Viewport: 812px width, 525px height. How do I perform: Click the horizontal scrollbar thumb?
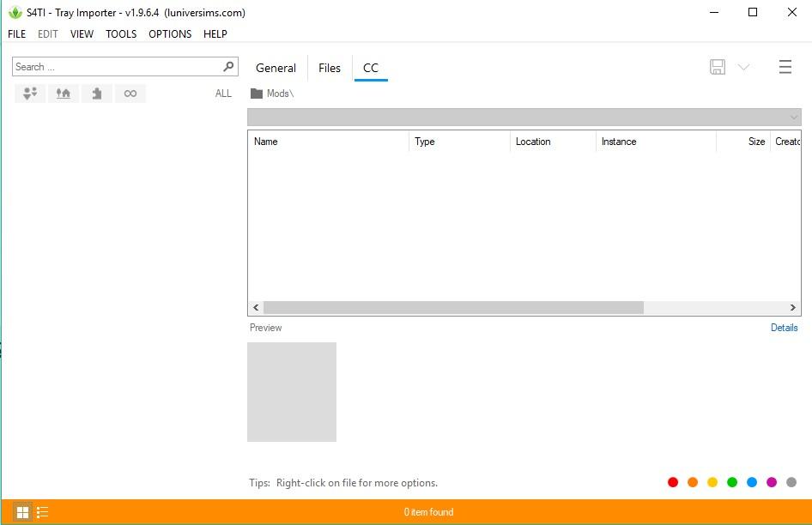coord(454,308)
